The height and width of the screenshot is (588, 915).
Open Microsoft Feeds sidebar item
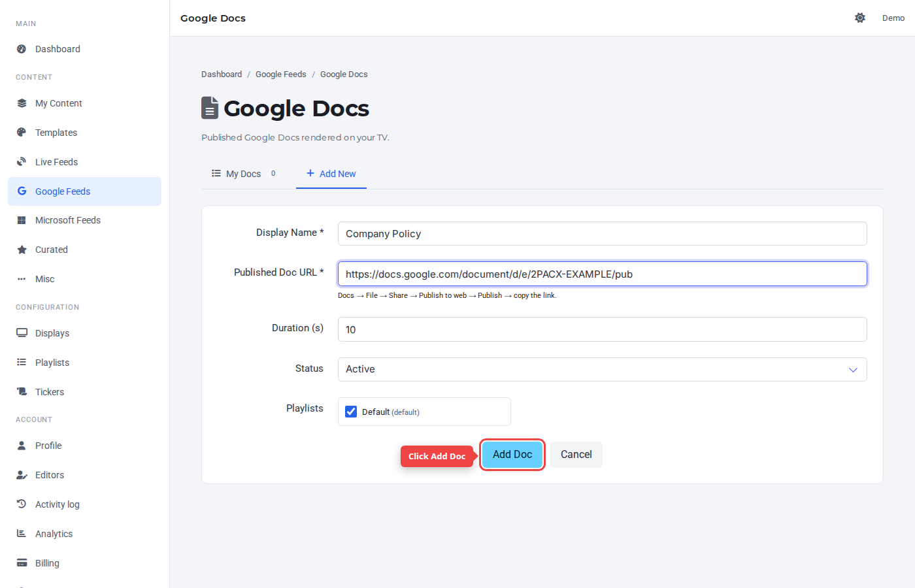(84, 220)
